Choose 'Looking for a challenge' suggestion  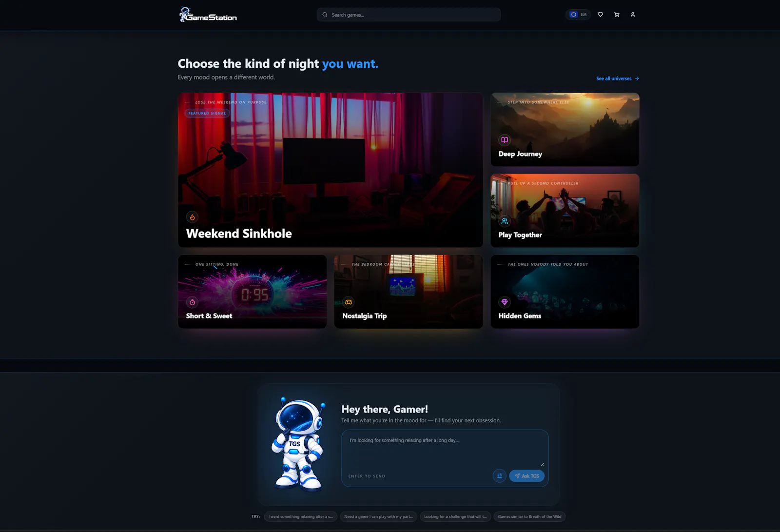(455, 517)
